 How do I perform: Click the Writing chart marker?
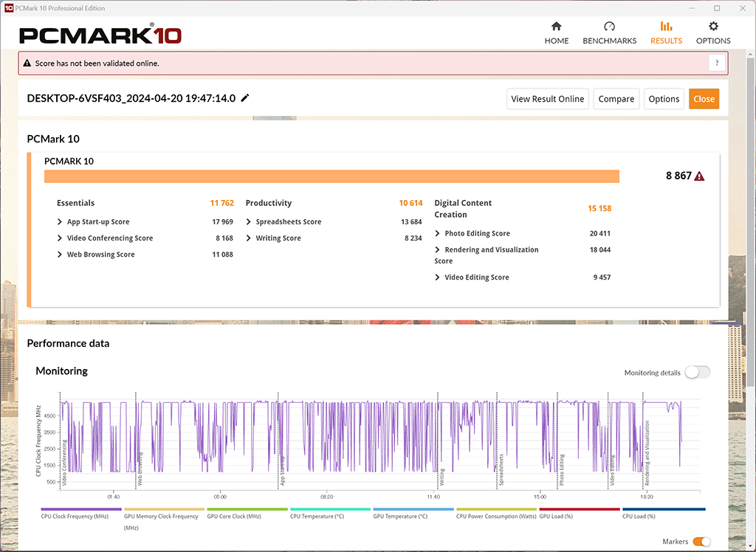click(441, 476)
